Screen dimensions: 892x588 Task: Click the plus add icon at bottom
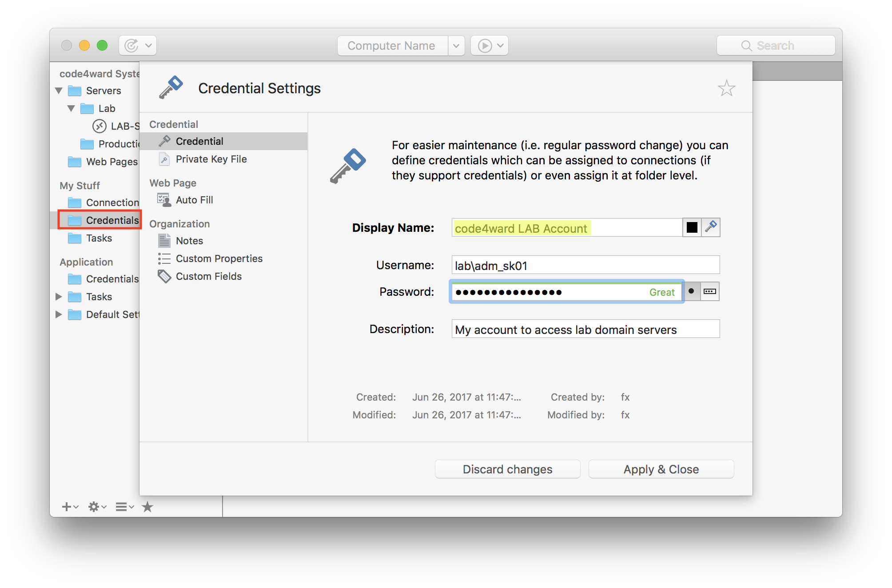click(x=67, y=507)
